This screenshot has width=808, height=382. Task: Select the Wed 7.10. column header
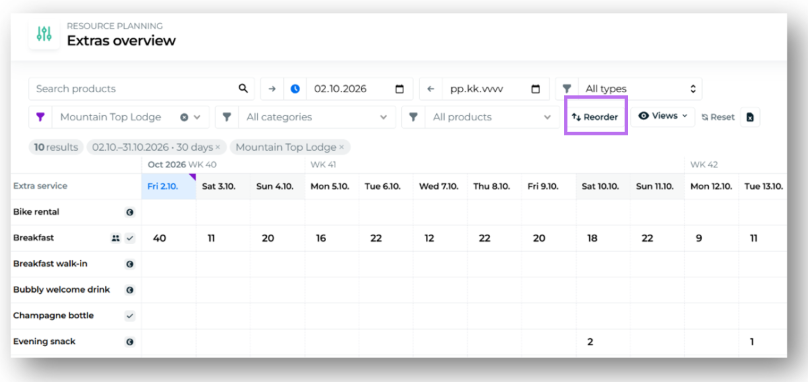pyautogui.click(x=441, y=186)
